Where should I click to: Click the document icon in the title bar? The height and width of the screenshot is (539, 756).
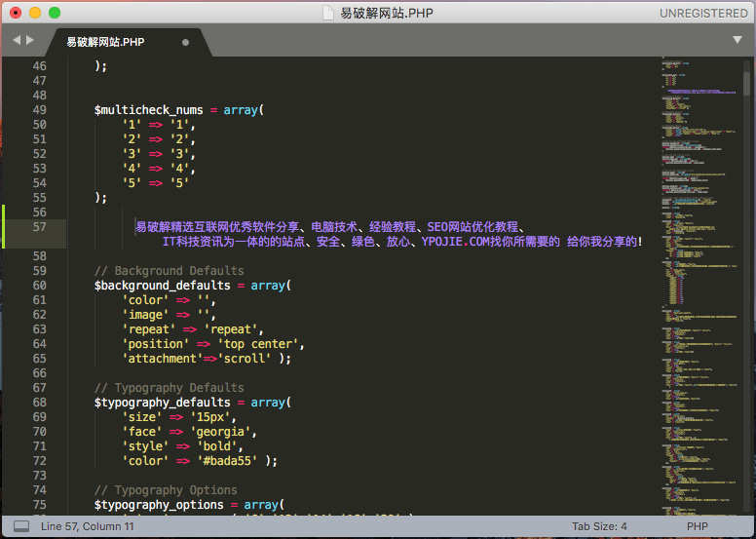(329, 13)
